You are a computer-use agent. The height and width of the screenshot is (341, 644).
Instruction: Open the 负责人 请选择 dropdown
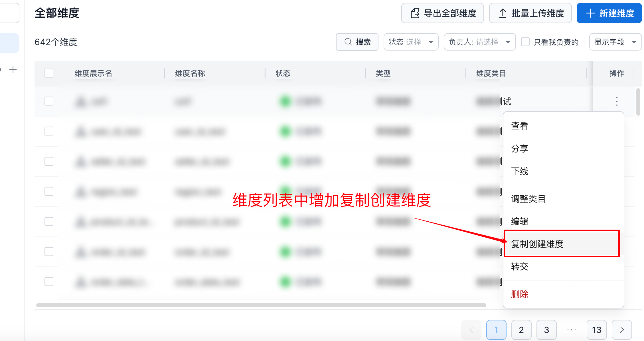coord(479,42)
